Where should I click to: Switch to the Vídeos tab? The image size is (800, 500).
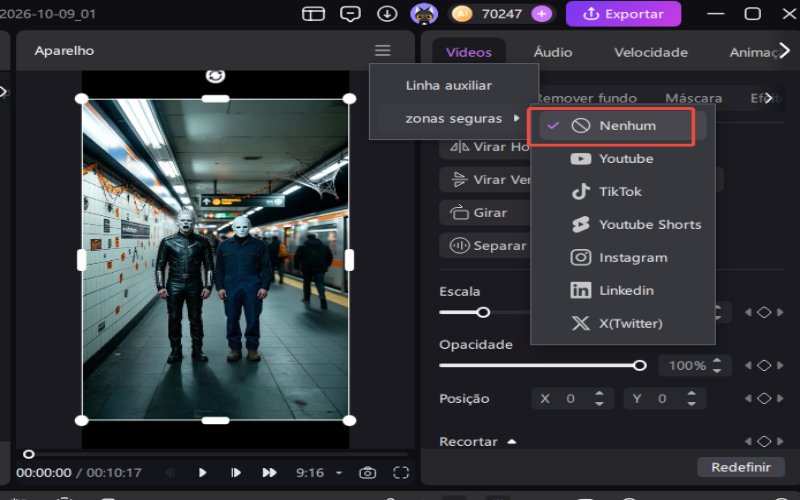pyautogui.click(x=468, y=52)
